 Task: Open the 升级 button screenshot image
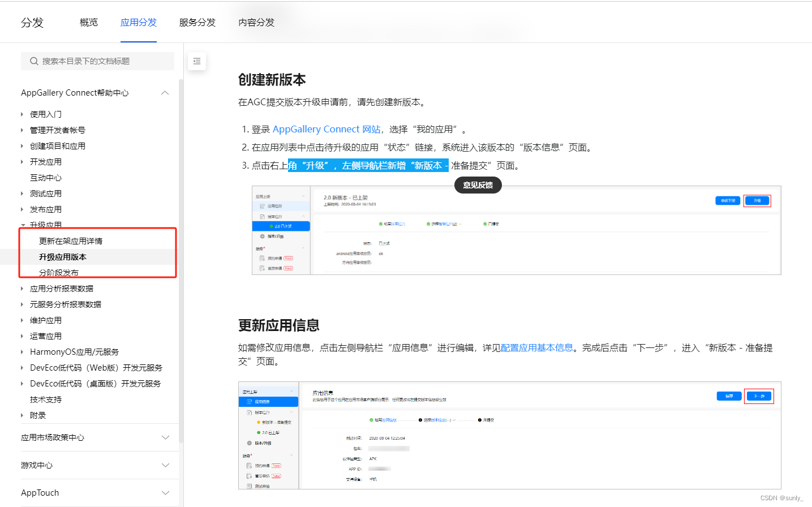(x=517, y=230)
